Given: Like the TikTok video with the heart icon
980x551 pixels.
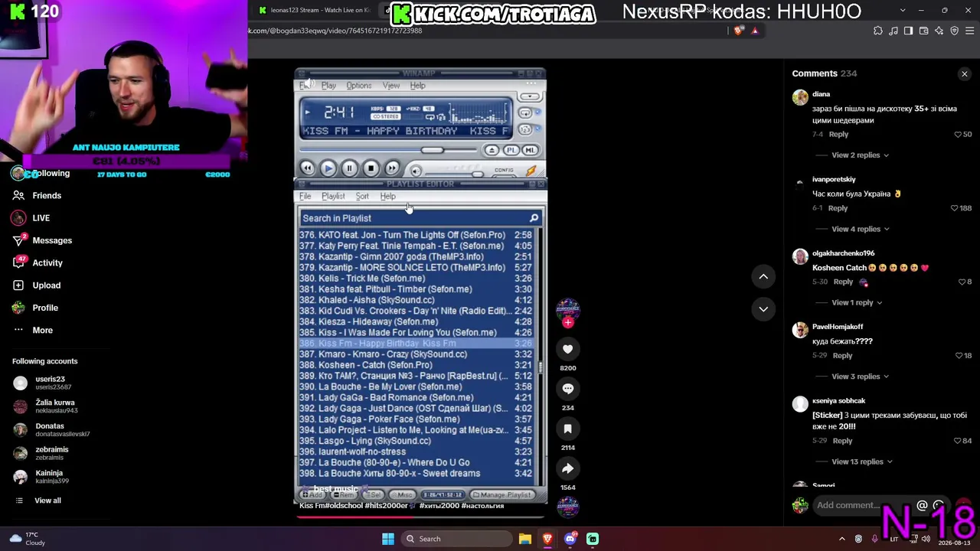Looking at the screenshot, I should tap(567, 349).
